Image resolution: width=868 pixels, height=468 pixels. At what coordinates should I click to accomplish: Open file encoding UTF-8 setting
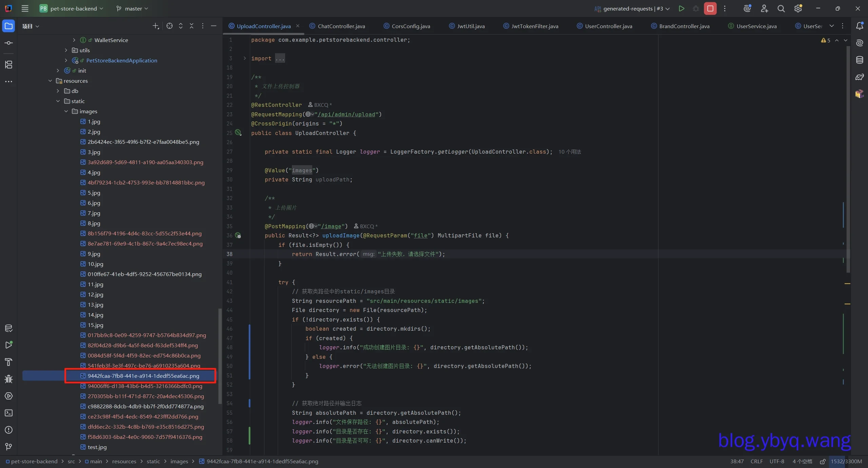click(x=777, y=462)
